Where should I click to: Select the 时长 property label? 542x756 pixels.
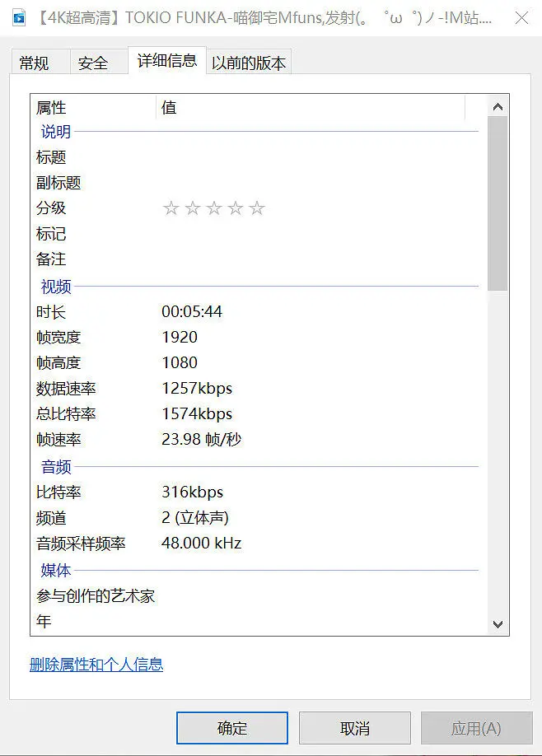50,312
